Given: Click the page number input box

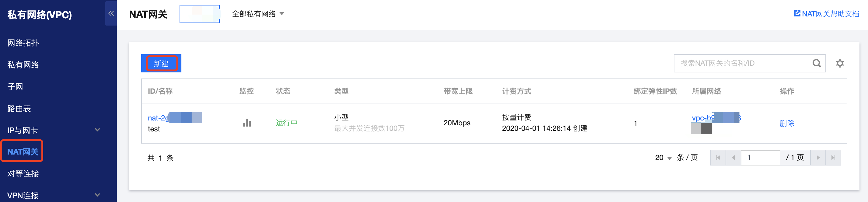Looking at the screenshot, I should (761, 158).
